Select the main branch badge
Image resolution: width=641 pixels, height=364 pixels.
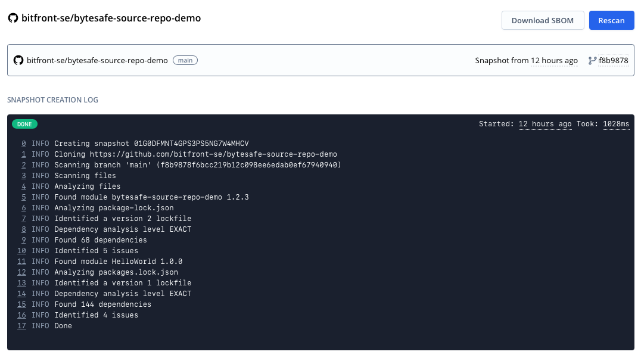[x=185, y=60]
